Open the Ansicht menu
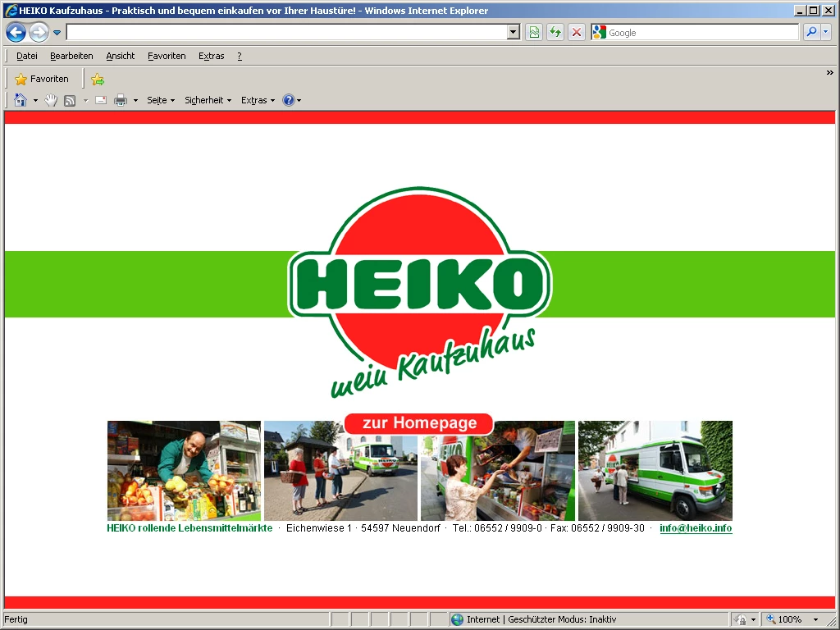This screenshot has width=840, height=630. pos(120,56)
